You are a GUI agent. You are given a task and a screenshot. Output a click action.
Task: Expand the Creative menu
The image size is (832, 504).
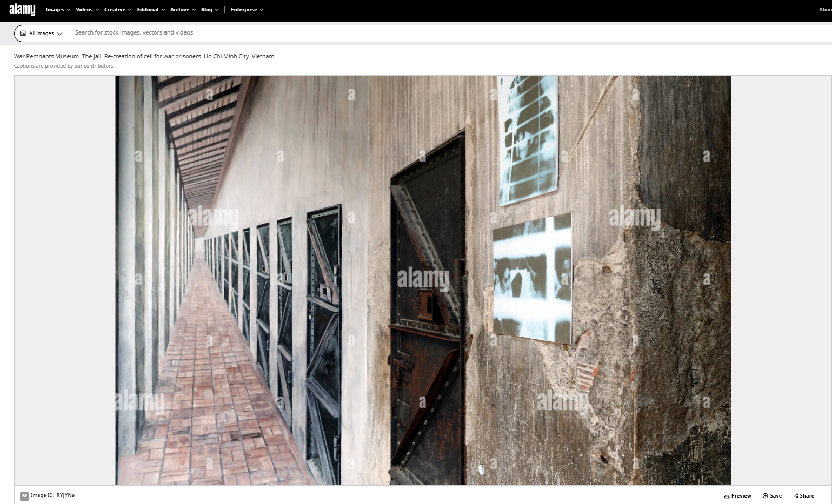pos(117,10)
